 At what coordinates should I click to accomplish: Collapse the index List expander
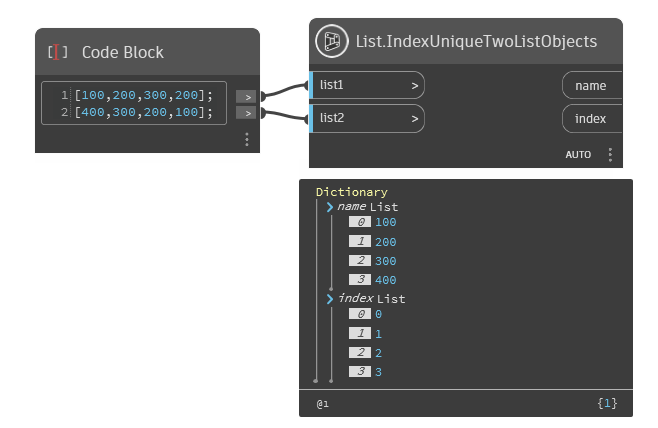pos(330,298)
